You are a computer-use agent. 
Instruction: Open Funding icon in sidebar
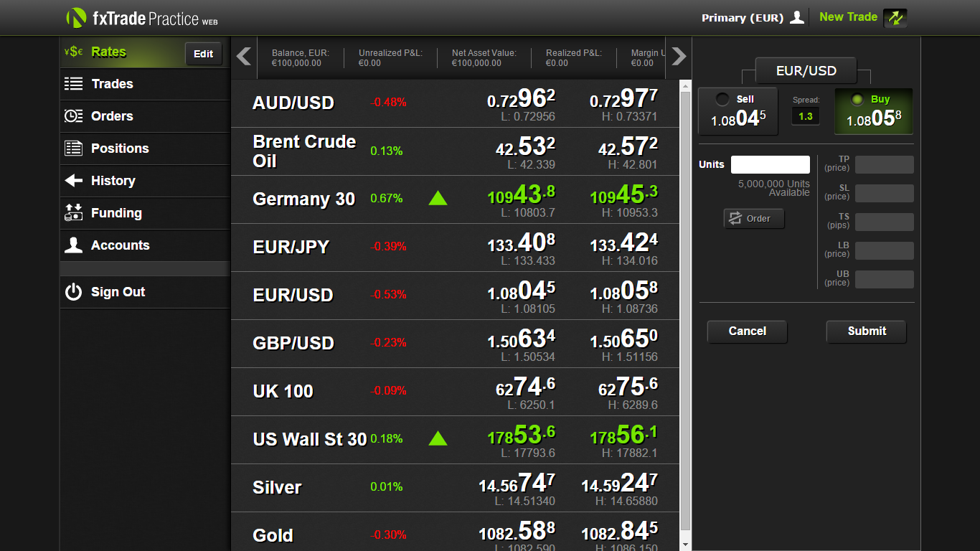(73, 213)
